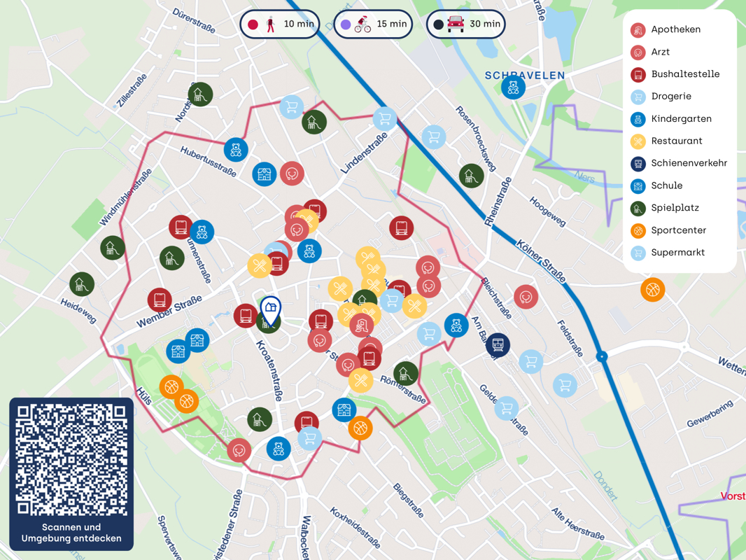Click the home location pin on the map
Image resolution: width=746 pixels, height=560 pixels.
(270, 309)
